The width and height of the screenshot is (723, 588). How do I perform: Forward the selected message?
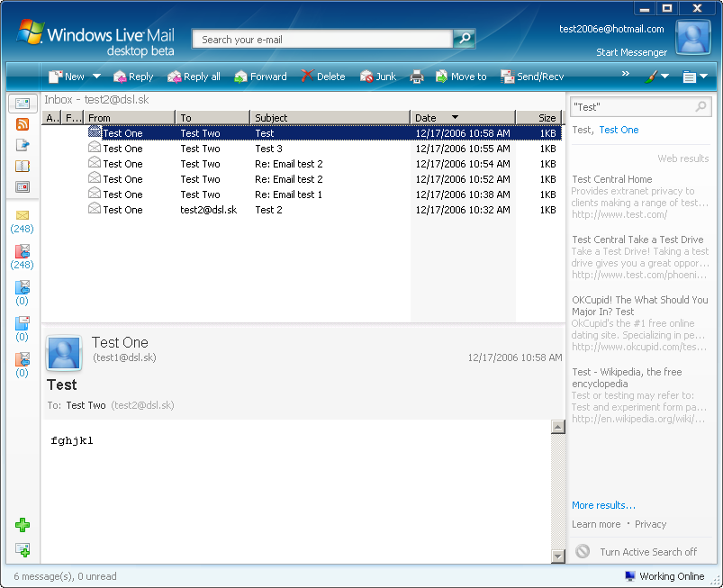(x=260, y=77)
